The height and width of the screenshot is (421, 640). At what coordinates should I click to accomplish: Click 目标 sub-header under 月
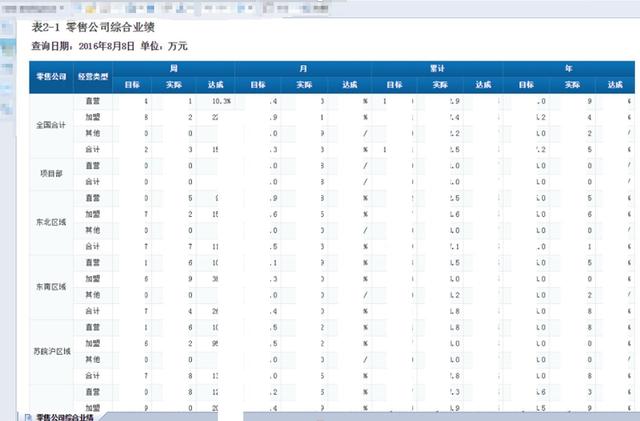258,85
